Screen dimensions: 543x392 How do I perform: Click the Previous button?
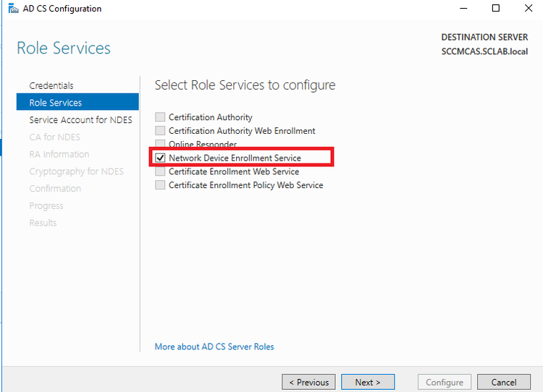click(309, 382)
